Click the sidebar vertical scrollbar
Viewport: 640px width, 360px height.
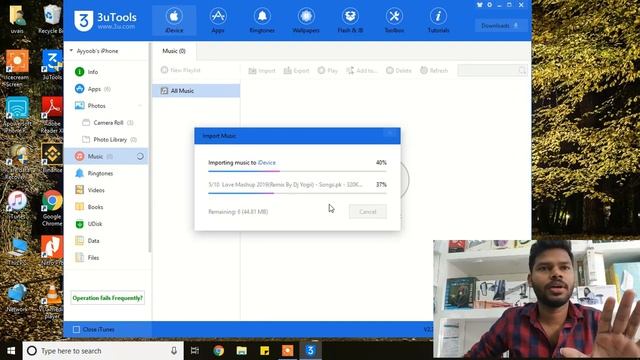tap(150, 147)
